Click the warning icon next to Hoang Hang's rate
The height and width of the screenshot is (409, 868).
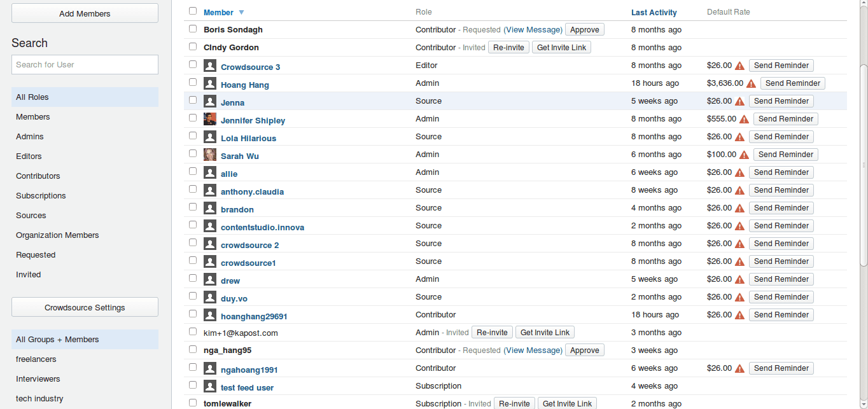(751, 83)
